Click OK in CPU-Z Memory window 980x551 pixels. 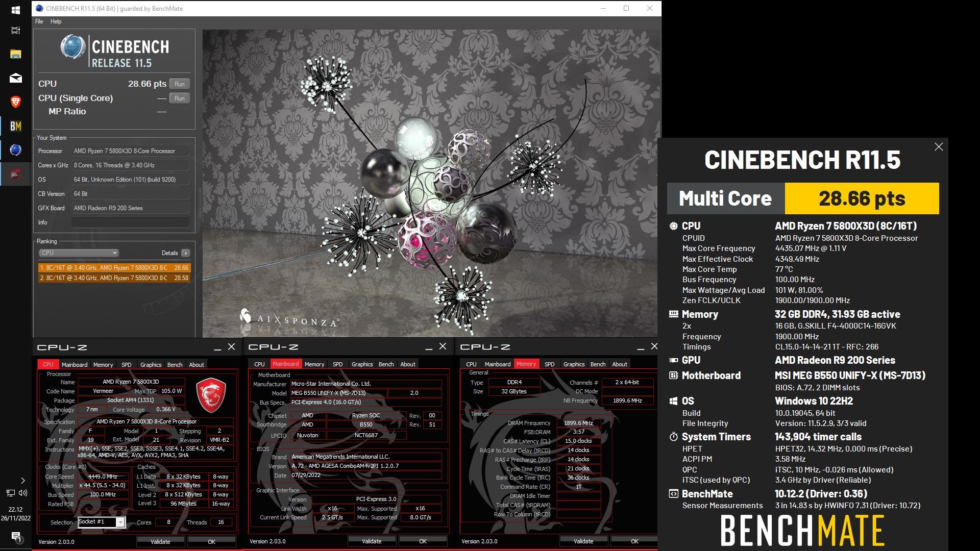coord(634,541)
